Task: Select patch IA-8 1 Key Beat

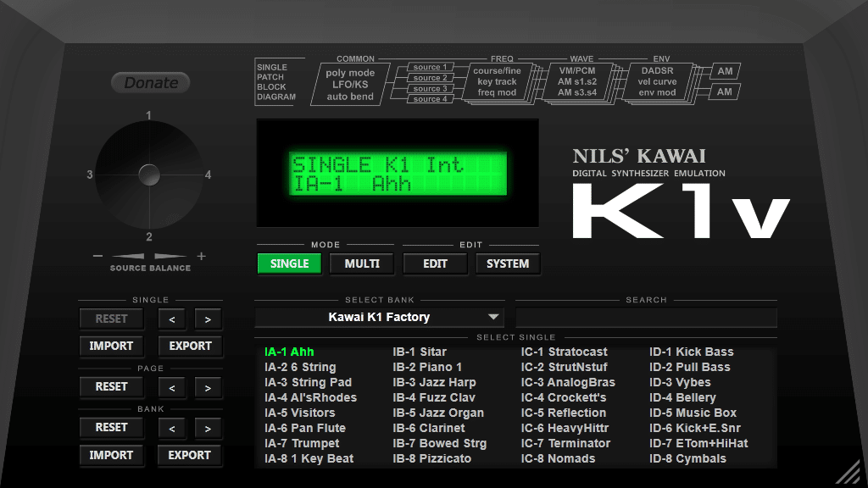Action: (309, 458)
